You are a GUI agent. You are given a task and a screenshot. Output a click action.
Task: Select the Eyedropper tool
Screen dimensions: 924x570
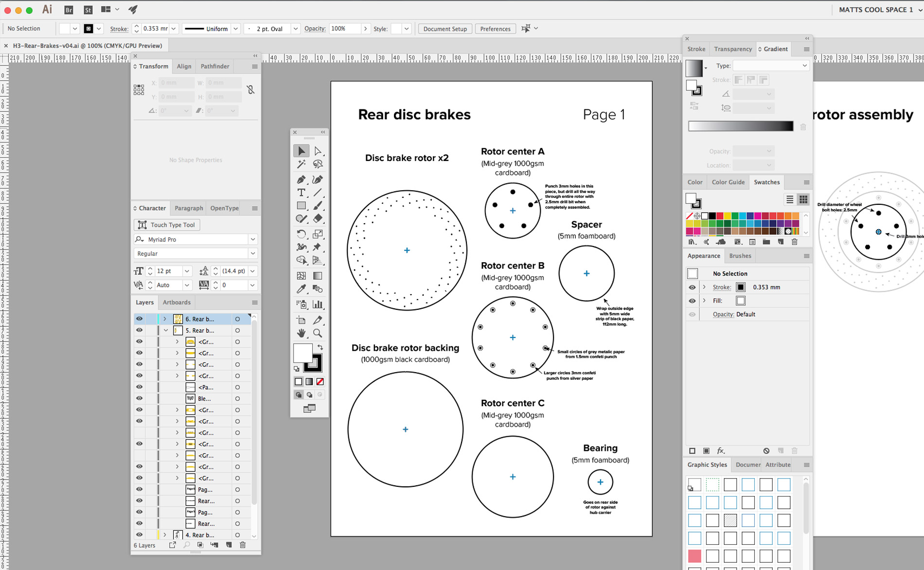tap(302, 288)
